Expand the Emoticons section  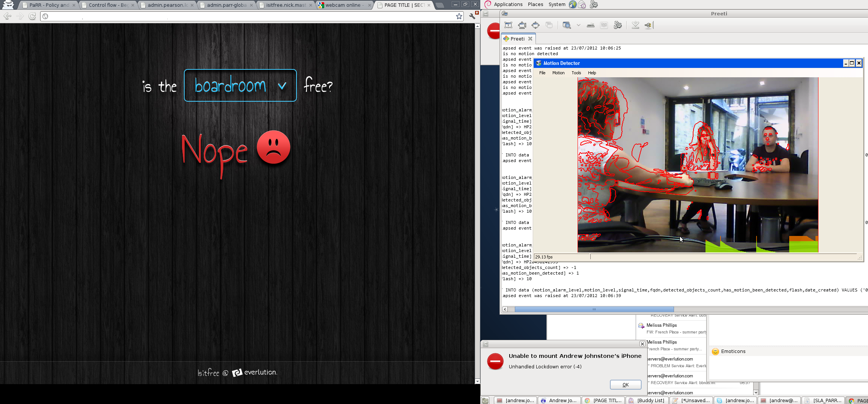pyautogui.click(x=729, y=351)
